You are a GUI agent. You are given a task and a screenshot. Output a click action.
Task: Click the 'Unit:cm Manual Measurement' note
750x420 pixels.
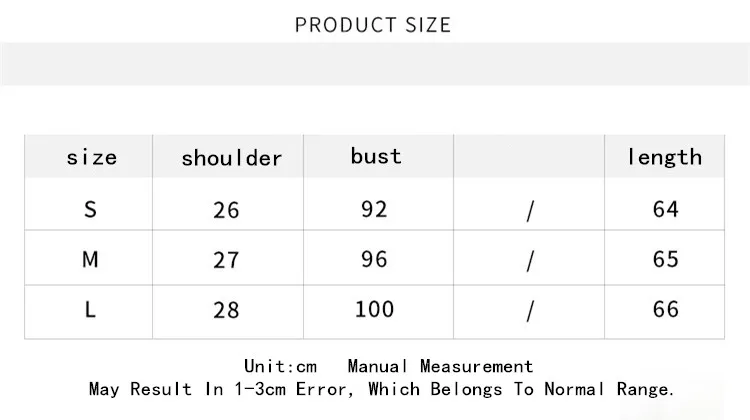tap(388, 366)
